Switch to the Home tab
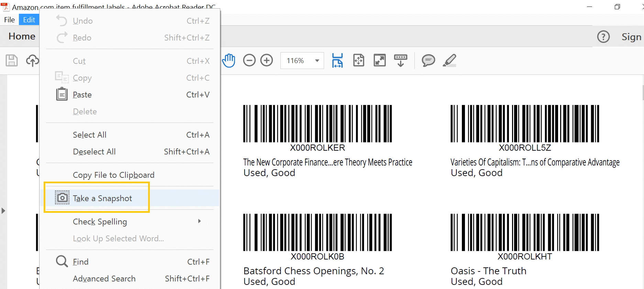The height and width of the screenshot is (289, 644). click(x=22, y=36)
